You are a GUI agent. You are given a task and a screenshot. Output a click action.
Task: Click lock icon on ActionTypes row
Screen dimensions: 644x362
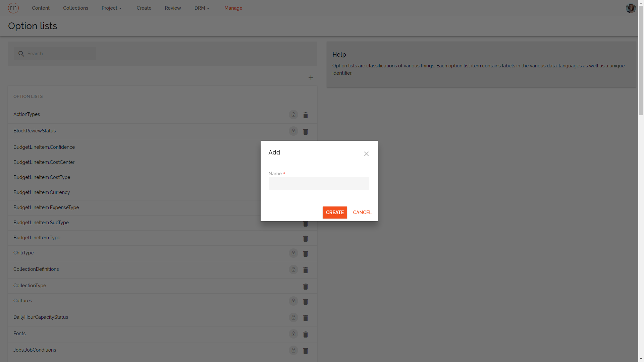tap(293, 115)
